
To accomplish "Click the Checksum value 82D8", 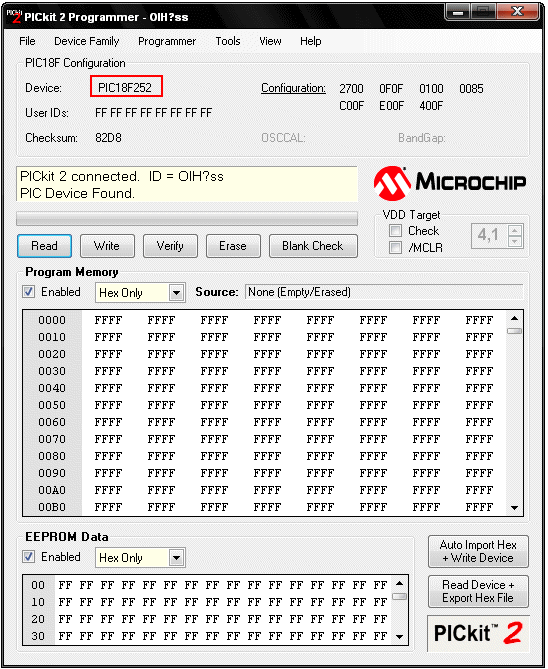I will pyautogui.click(x=108, y=138).
